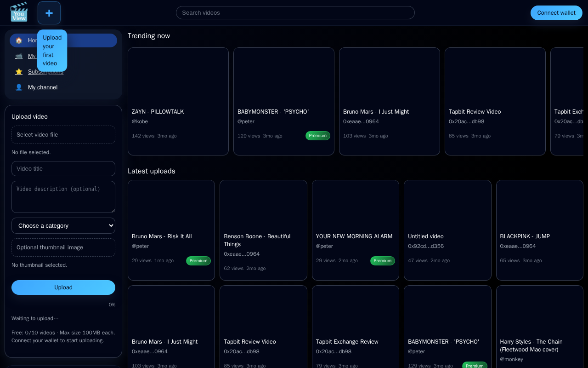Click the blue Upload button
The image size is (588, 368).
pyautogui.click(x=63, y=287)
